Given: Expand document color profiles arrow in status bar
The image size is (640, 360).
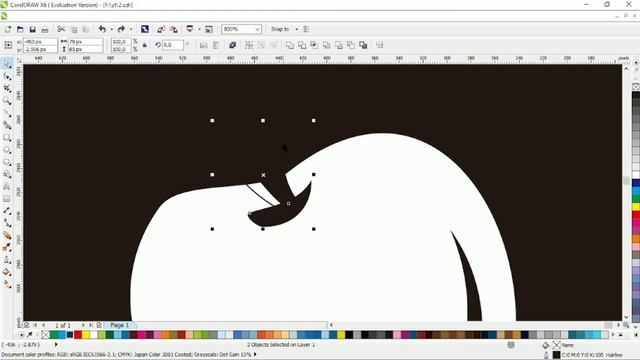Looking at the screenshot, I should 256,355.
